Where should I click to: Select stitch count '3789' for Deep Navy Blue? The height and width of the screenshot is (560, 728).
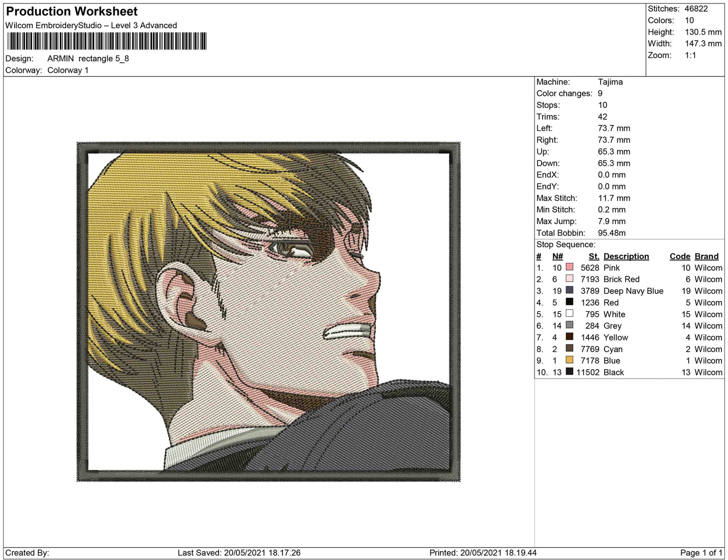590,291
